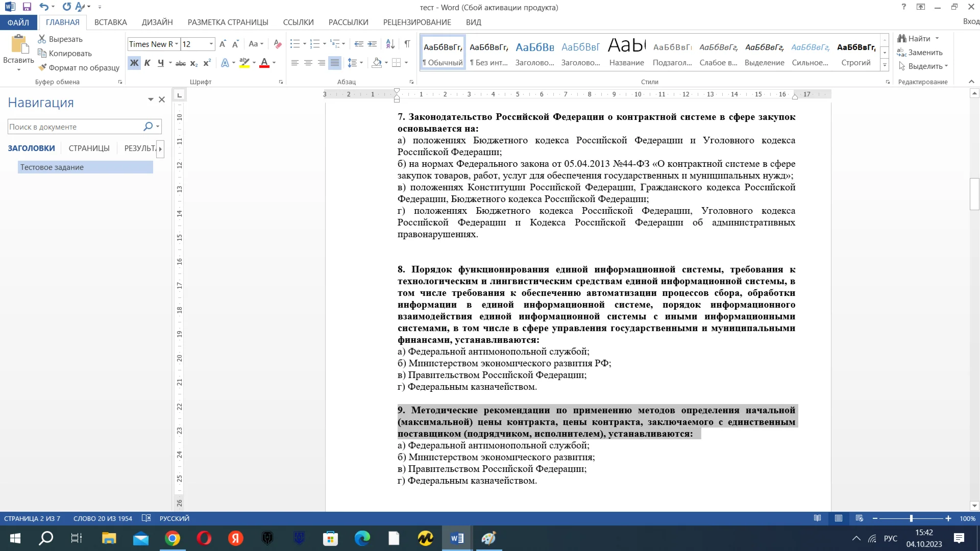Toggle Underline (Ч) formatting
The height and width of the screenshot is (551, 980).
(161, 63)
